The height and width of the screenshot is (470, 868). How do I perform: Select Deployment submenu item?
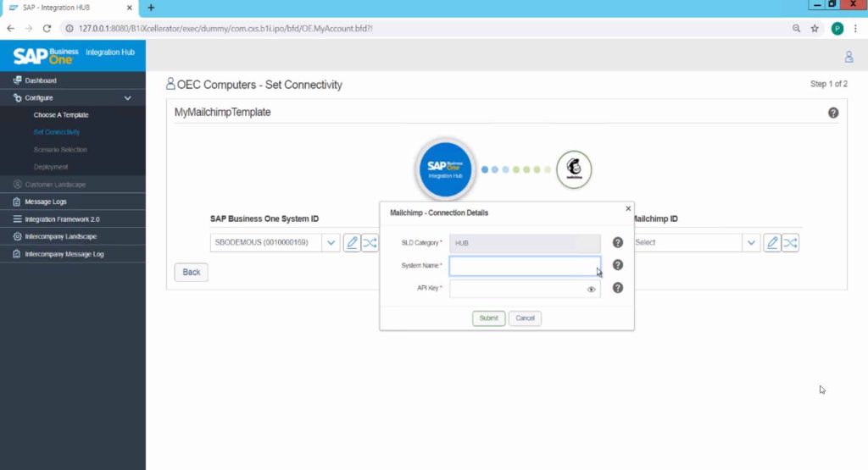[x=50, y=167]
